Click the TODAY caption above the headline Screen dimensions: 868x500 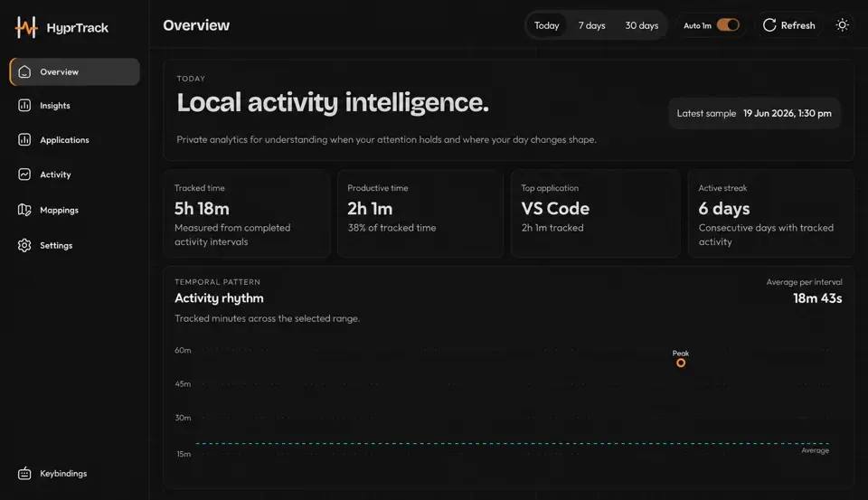[191, 79]
